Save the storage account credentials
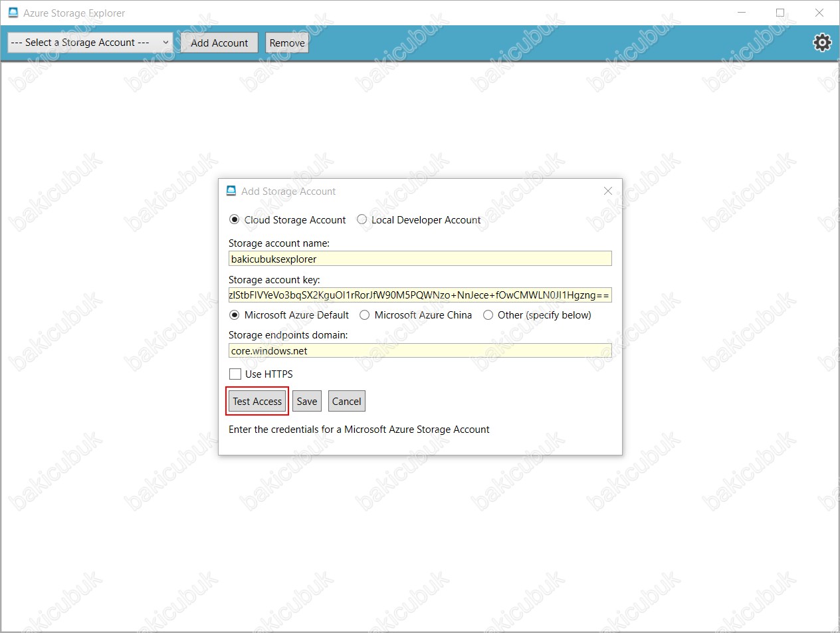The image size is (840, 633). (307, 401)
